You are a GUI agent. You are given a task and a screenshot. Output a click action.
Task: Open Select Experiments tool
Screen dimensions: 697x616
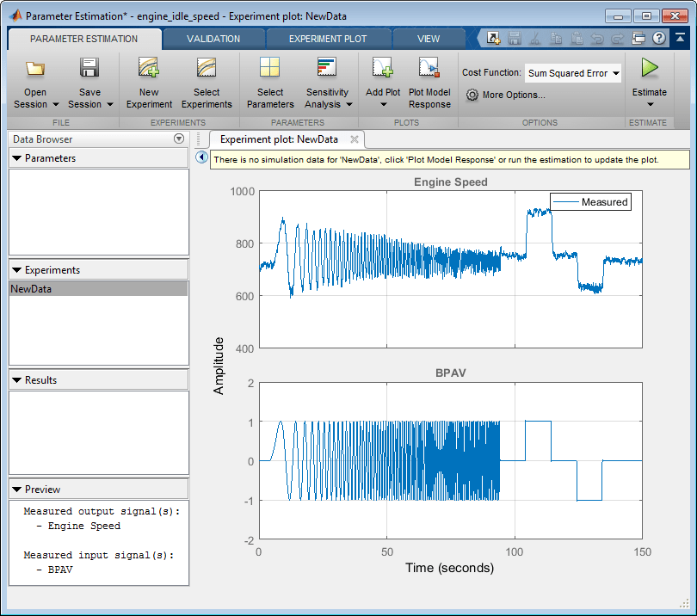point(207,69)
